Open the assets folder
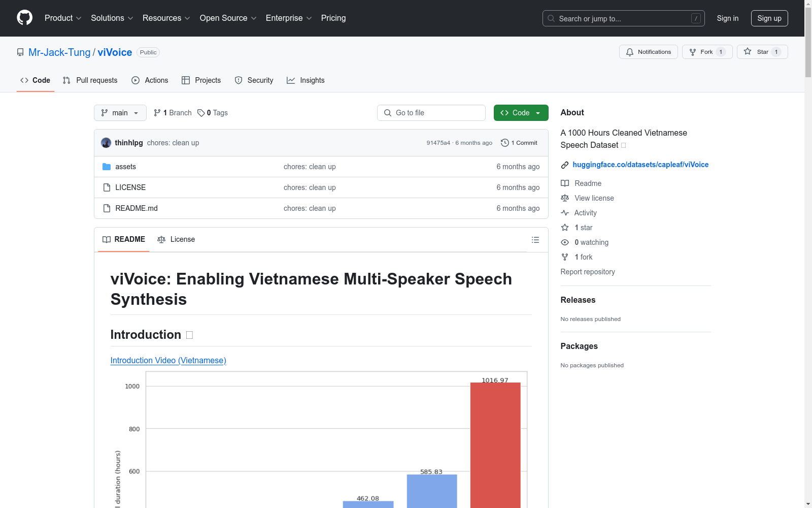The height and width of the screenshot is (508, 812). coord(125,167)
